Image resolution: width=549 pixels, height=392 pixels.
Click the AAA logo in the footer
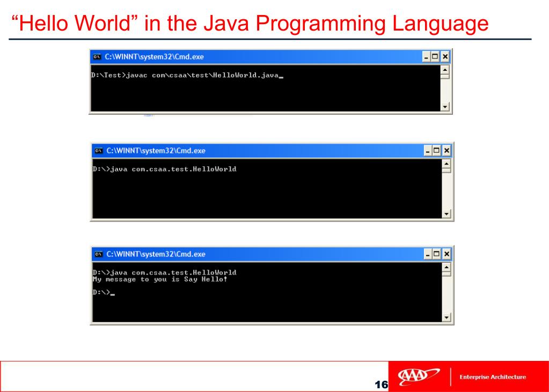[x=419, y=376]
